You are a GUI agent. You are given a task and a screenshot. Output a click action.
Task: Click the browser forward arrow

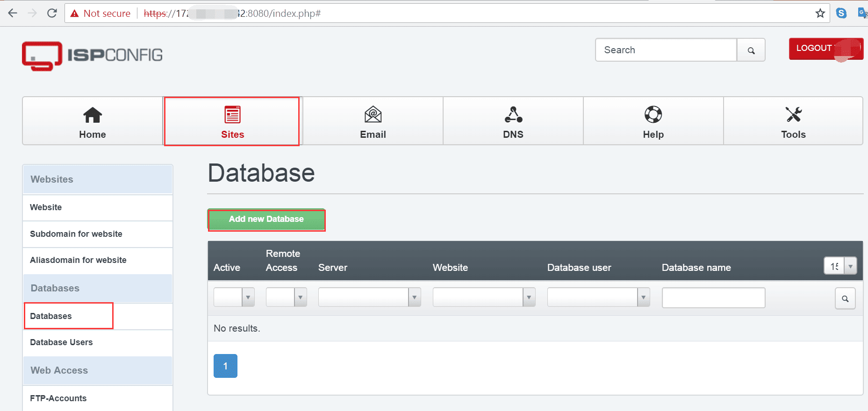click(32, 13)
